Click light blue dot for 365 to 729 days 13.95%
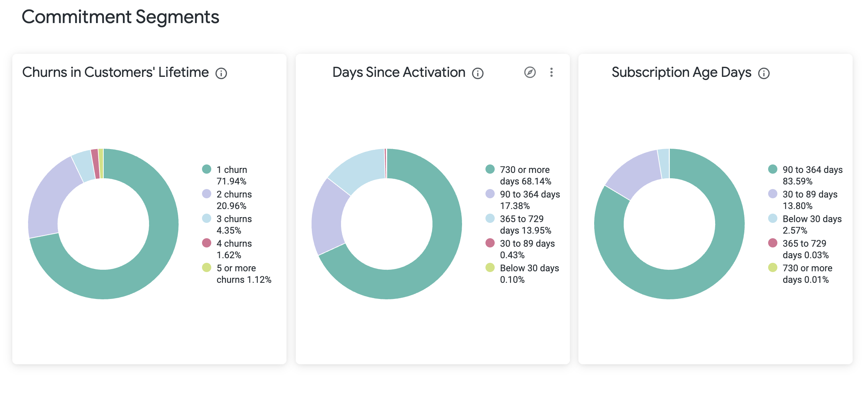Screen dimensions: 868x395 tap(490, 218)
